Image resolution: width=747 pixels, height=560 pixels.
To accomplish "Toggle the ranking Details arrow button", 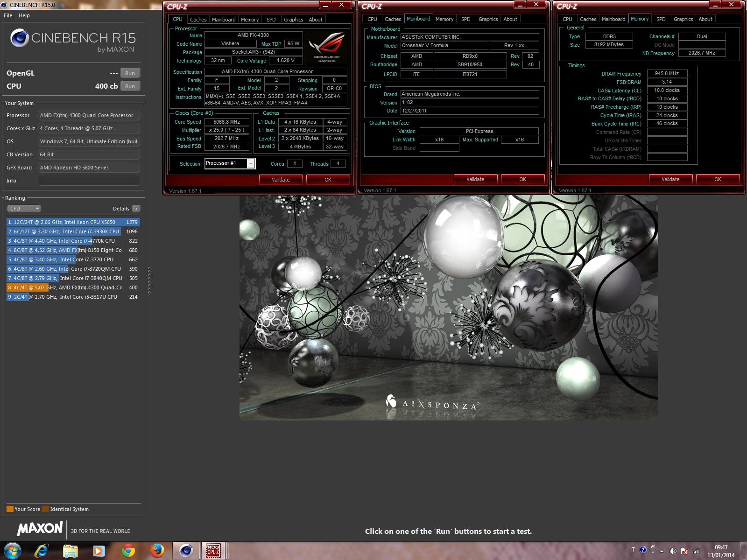I will click(x=136, y=209).
